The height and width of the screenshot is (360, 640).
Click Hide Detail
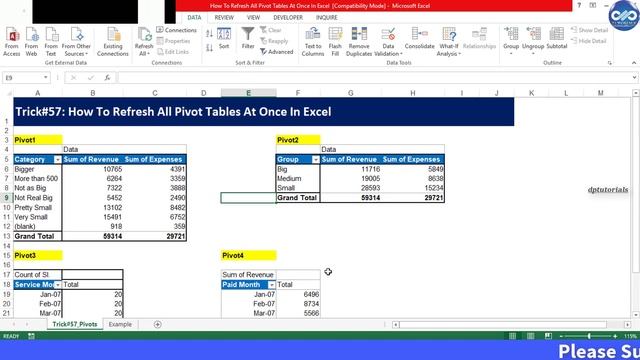[589, 41]
